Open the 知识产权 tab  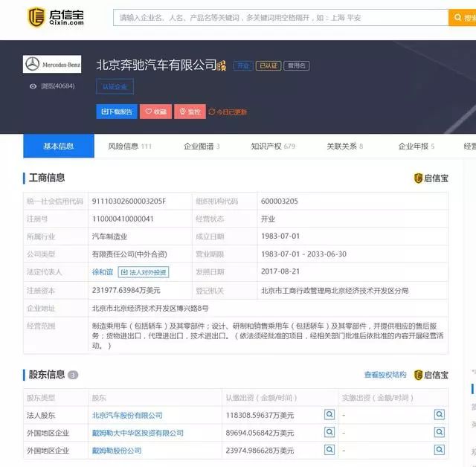coord(273,146)
